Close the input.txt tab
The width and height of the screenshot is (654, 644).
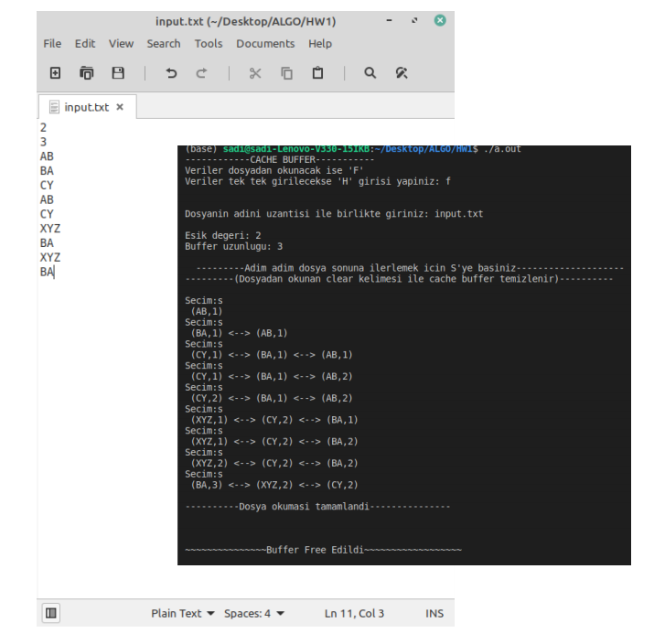point(120,107)
